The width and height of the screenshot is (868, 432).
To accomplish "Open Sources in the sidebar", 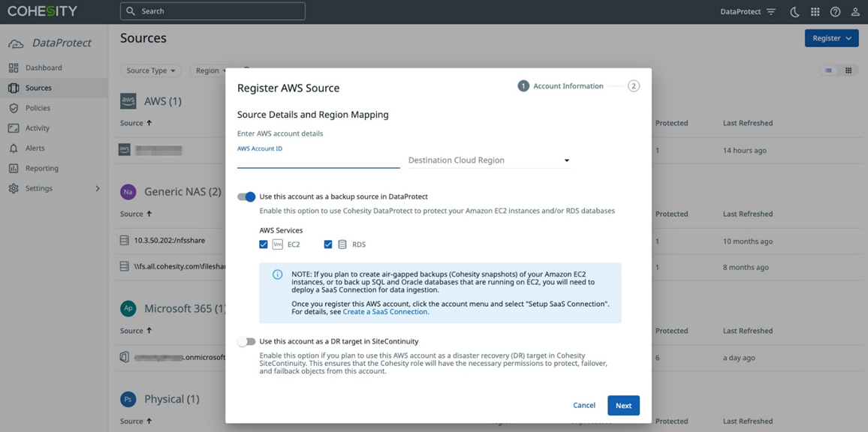I will (x=54, y=88).
